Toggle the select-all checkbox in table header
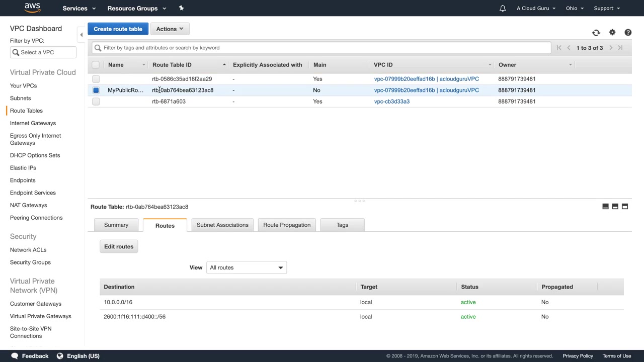The image size is (644, 362). [96, 65]
